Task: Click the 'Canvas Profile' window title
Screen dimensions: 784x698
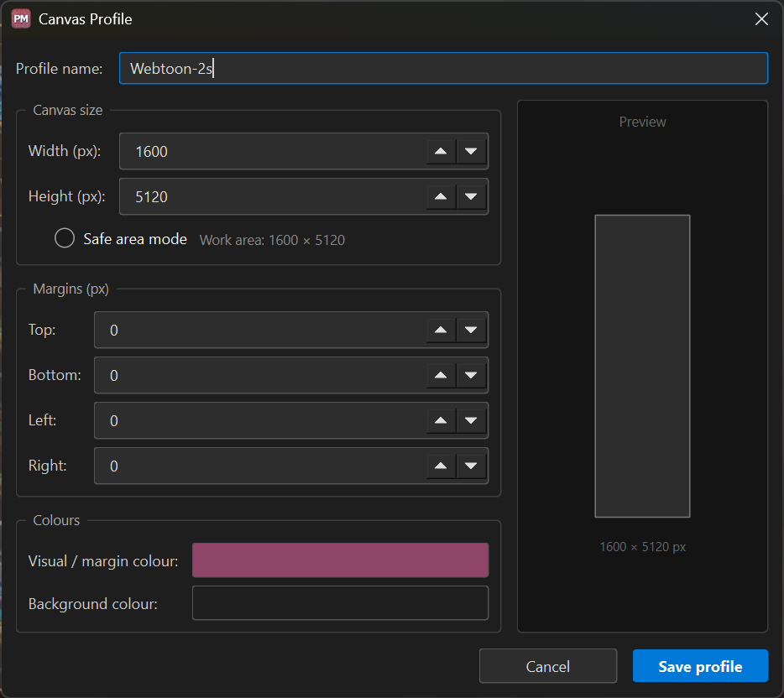Action: pos(86,19)
